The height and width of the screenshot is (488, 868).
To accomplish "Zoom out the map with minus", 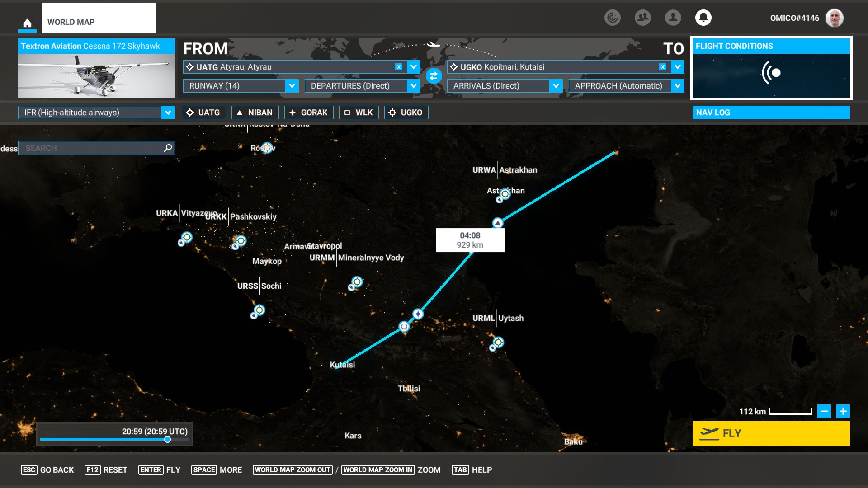I will 824,411.
